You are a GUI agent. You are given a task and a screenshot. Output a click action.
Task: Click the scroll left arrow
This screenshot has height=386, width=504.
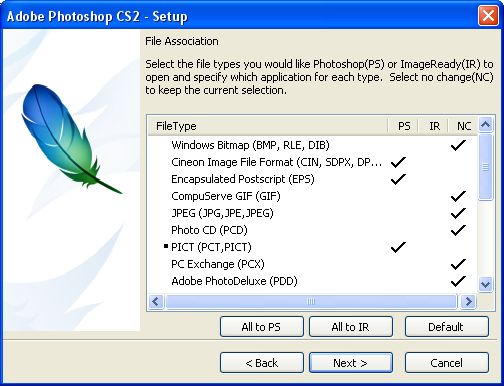coord(156,302)
